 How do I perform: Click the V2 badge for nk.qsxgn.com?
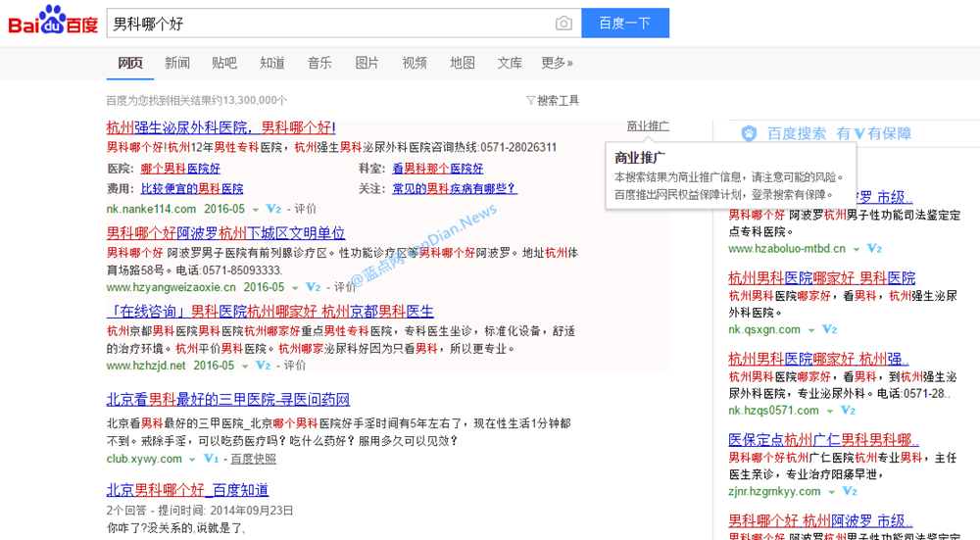(x=829, y=329)
